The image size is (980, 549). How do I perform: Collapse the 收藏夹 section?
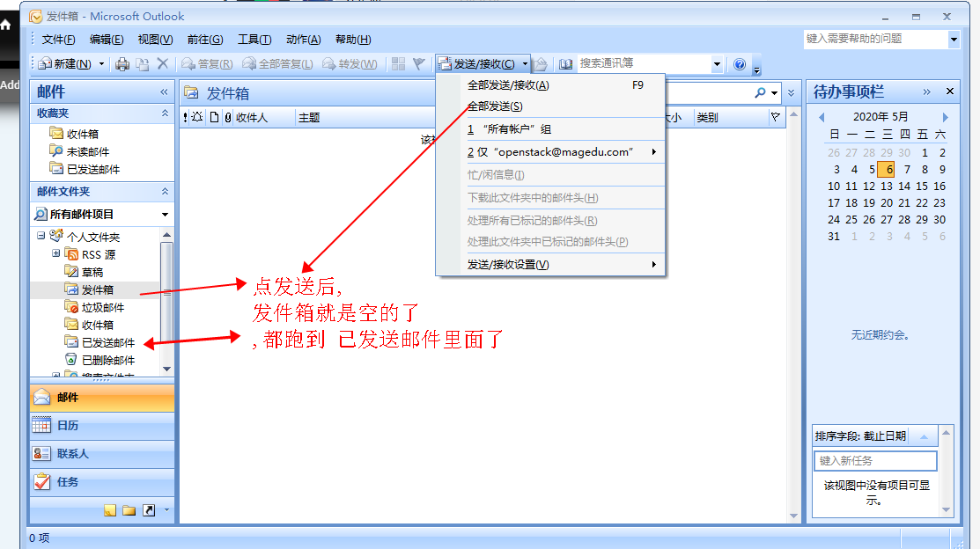(165, 113)
